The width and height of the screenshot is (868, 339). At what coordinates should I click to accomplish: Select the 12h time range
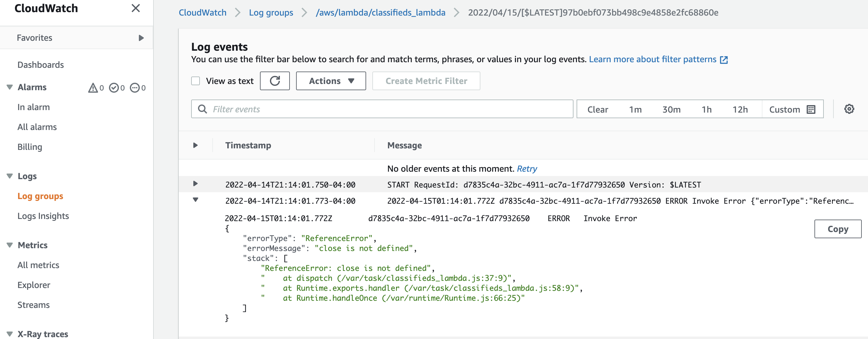(740, 109)
